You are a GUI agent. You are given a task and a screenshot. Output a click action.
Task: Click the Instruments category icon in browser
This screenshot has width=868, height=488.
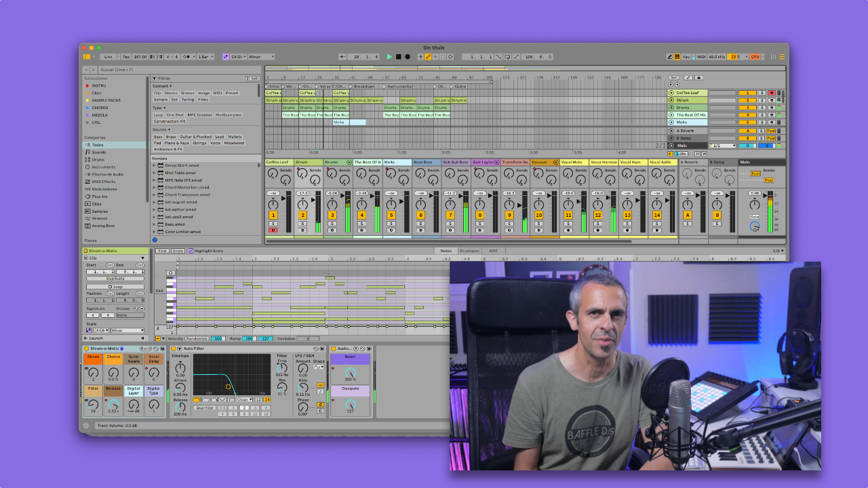pos(87,167)
